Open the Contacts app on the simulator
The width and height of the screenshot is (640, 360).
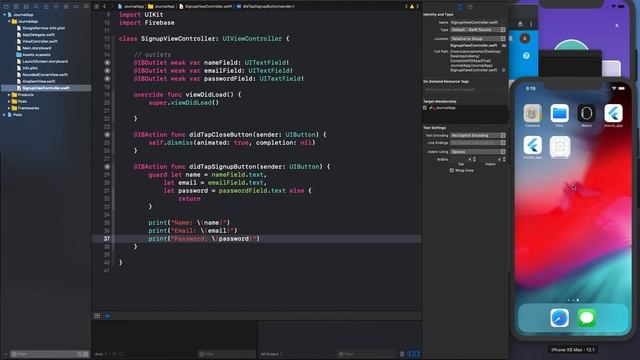[532, 113]
